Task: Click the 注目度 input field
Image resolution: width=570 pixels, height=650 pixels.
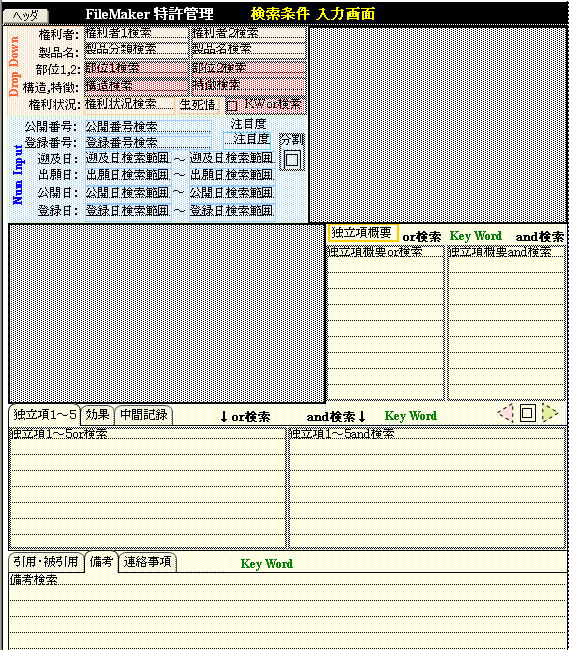Action: 247,140
